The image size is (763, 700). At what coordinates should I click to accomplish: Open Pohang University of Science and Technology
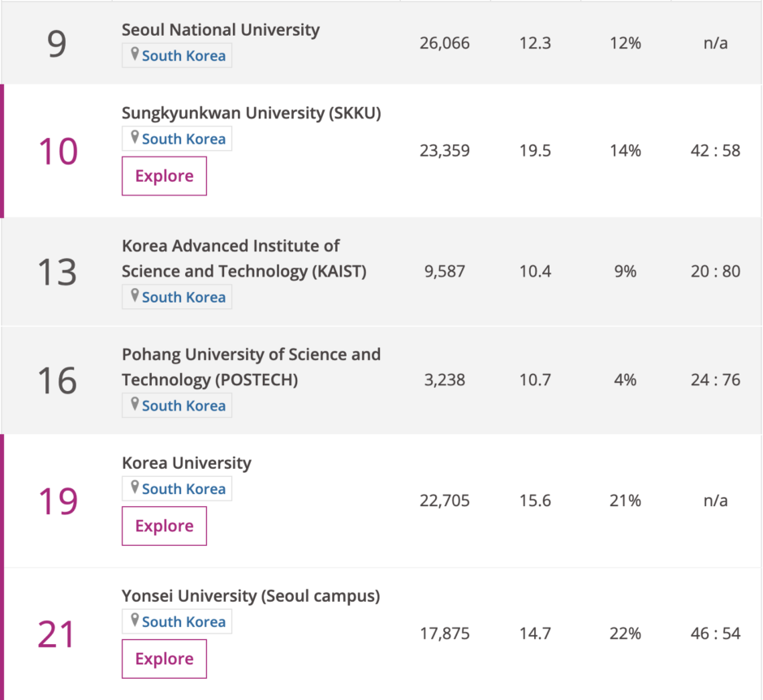251,367
